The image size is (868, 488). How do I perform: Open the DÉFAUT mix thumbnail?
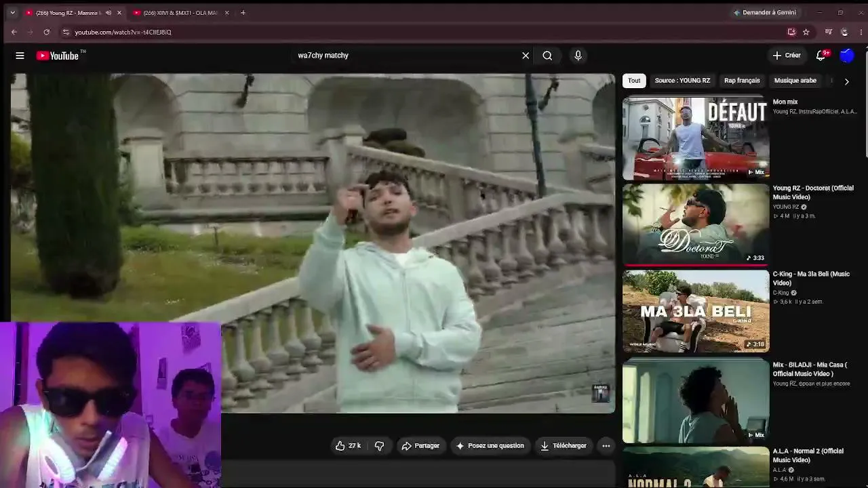coord(696,138)
